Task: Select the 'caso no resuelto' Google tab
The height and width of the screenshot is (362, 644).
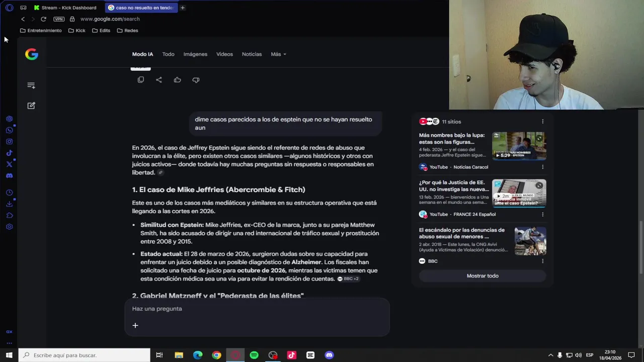Action: point(141,8)
